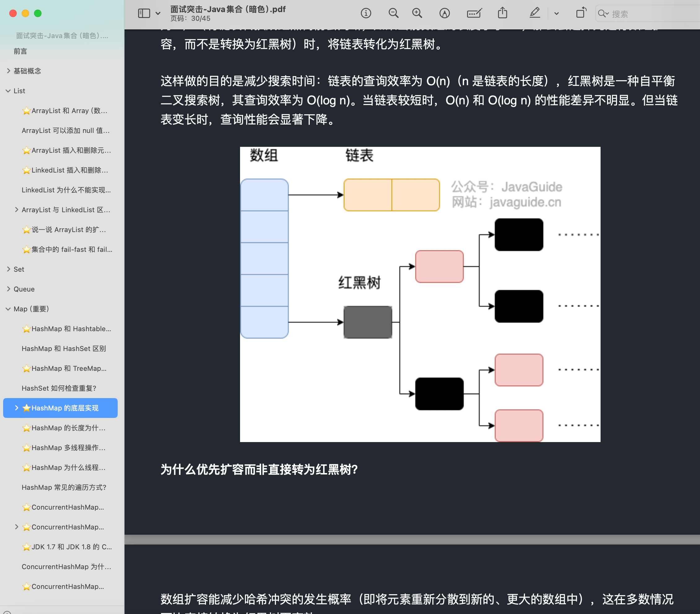Collapse the Map (重要) section
Viewport: 700px width, 614px height.
click(8, 309)
